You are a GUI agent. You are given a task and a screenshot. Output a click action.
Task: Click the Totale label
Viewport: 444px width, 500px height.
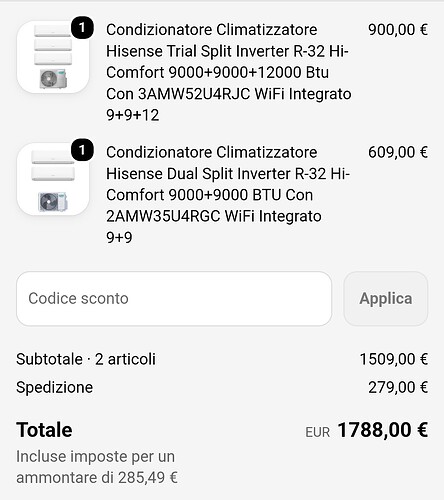click(x=44, y=430)
